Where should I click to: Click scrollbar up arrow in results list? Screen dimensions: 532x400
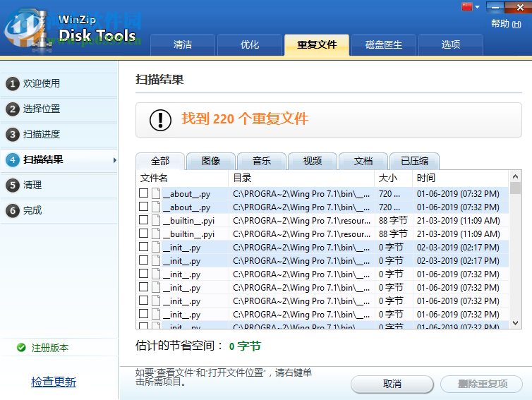pos(515,176)
